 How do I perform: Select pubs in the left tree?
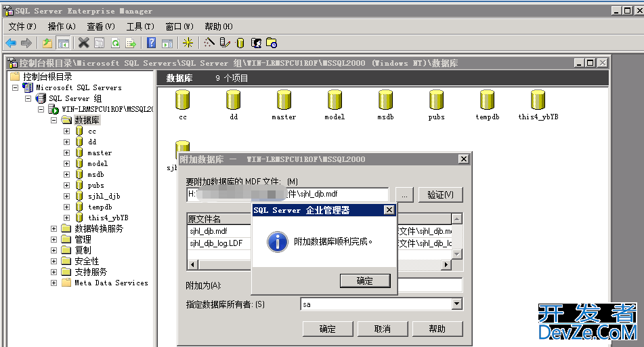tap(95, 186)
